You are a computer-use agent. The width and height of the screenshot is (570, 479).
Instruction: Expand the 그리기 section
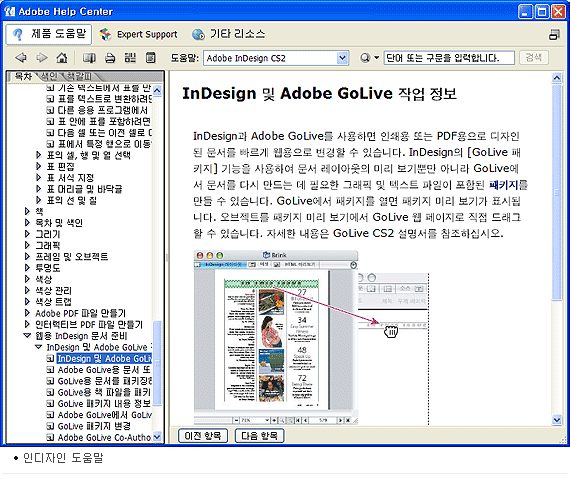(x=27, y=234)
